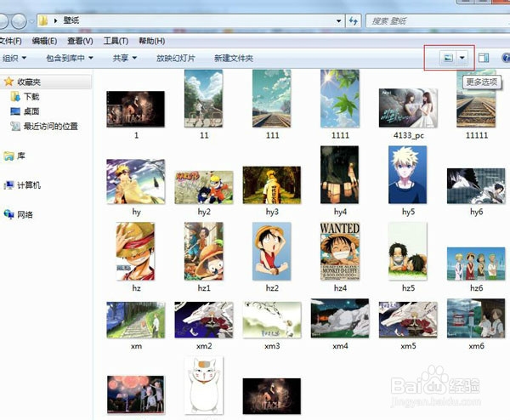Image resolution: width=510 pixels, height=420 pixels.
Task: Select the white cat image thumbnail
Action: 204,385
